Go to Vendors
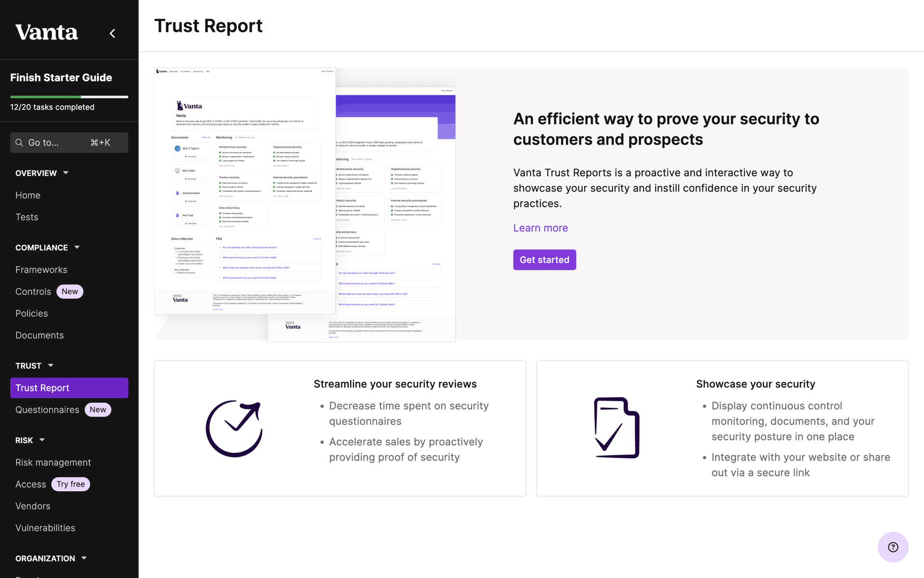The image size is (924, 578). click(33, 506)
